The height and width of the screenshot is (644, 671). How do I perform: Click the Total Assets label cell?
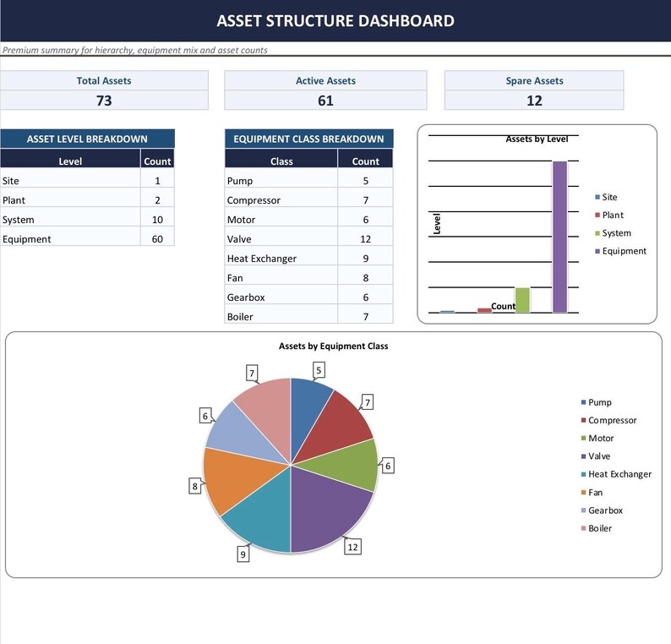click(104, 80)
